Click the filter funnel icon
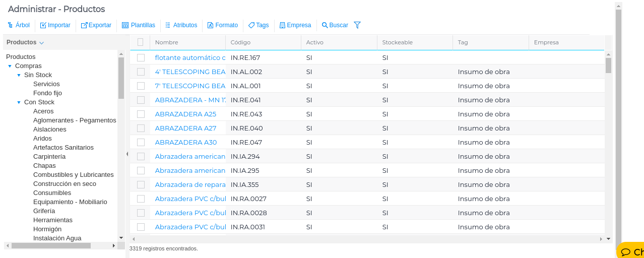644x258 pixels. click(x=357, y=25)
